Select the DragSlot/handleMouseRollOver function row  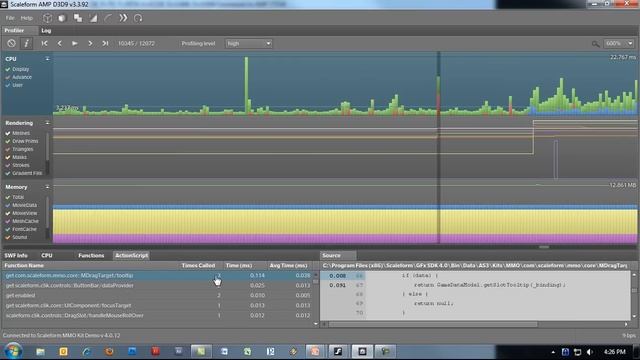click(x=157, y=316)
